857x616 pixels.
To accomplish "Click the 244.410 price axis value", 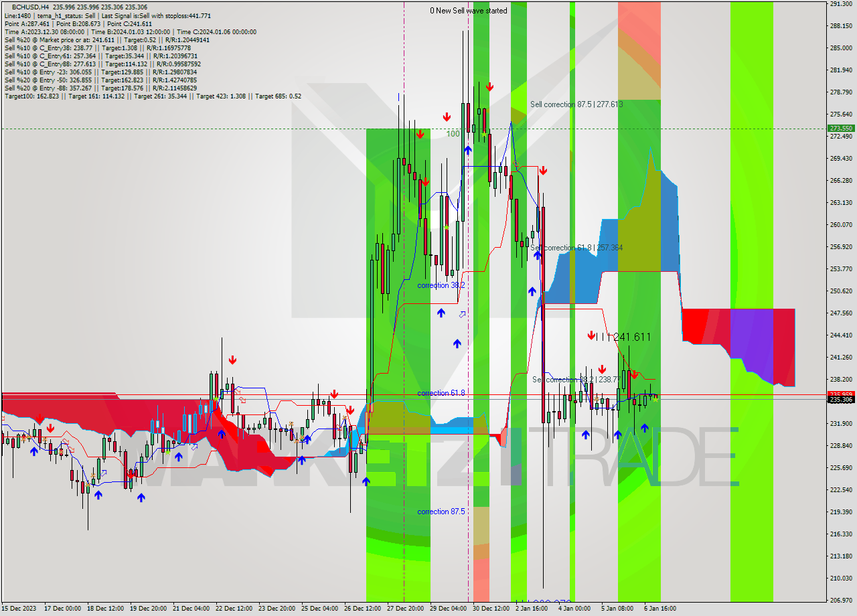I will point(841,335).
